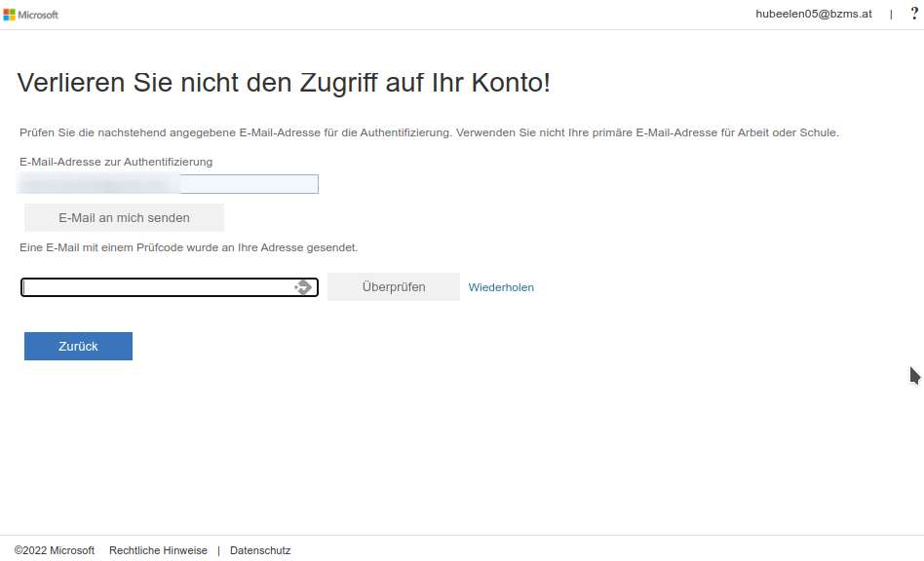This screenshot has width=924, height=561.
Task: Click the authentication email address field
Action: pos(249,184)
